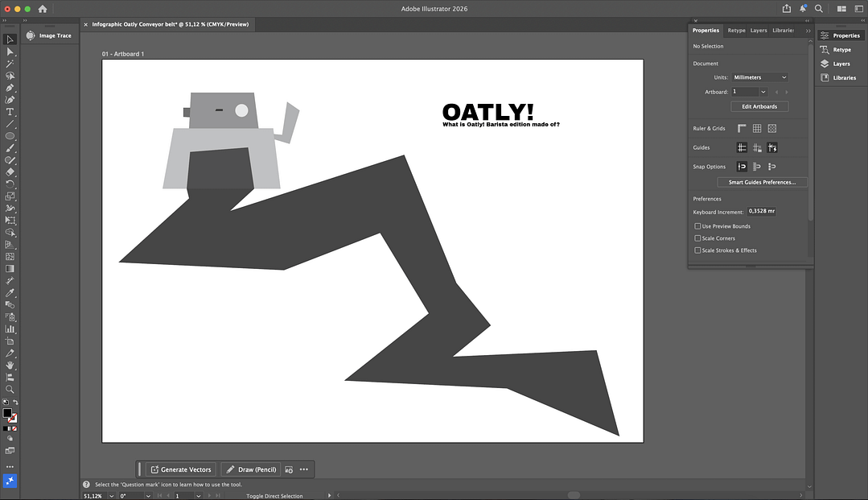
Task: Expand the Artboard number dropdown
Action: (763, 92)
